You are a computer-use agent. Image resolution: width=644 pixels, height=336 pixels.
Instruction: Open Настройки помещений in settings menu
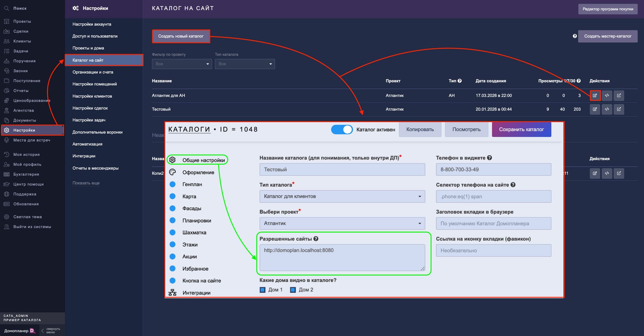click(x=95, y=84)
